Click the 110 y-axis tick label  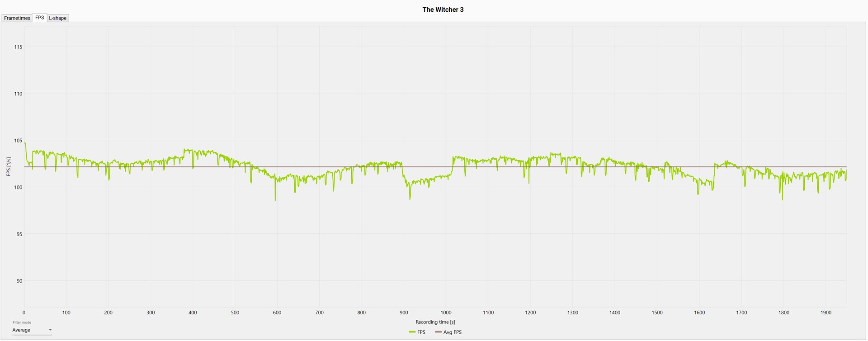click(x=18, y=94)
